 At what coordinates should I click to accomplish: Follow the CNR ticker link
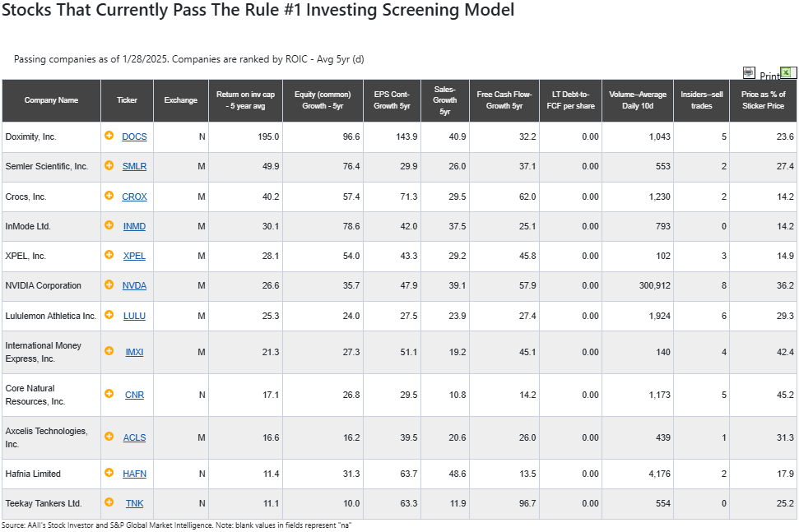click(134, 395)
